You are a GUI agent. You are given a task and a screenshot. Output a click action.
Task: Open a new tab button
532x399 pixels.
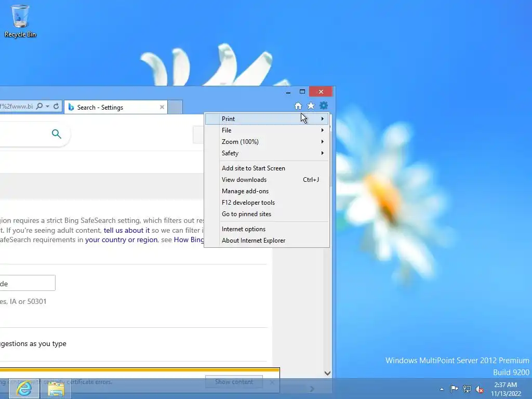175,107
